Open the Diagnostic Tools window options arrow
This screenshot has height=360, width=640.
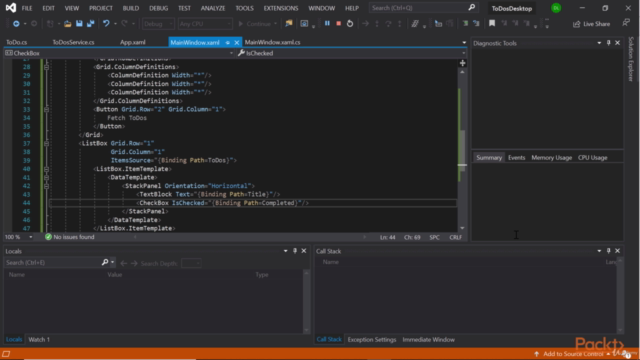pyautogui.click(x=599, y=43)
